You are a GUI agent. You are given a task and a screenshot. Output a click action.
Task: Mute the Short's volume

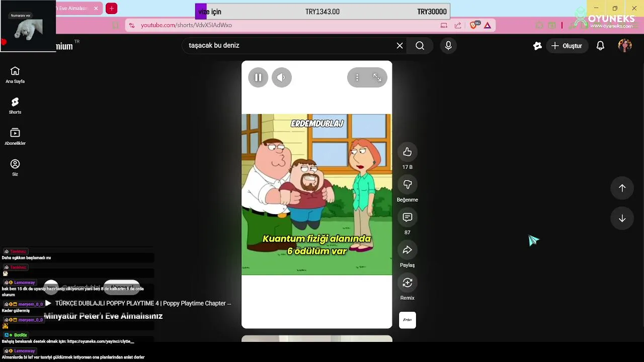click(282, 77)
